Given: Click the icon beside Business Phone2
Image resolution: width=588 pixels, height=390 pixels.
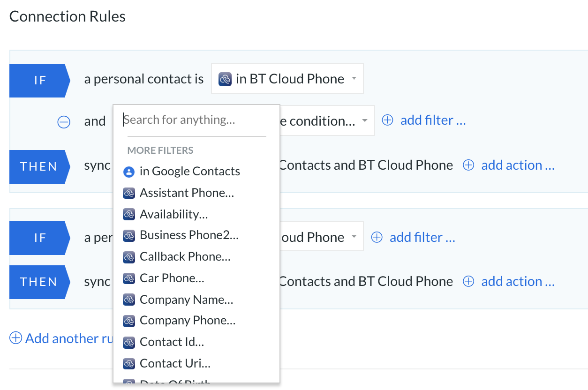Looking at the screenshot, I should point(128,235).
